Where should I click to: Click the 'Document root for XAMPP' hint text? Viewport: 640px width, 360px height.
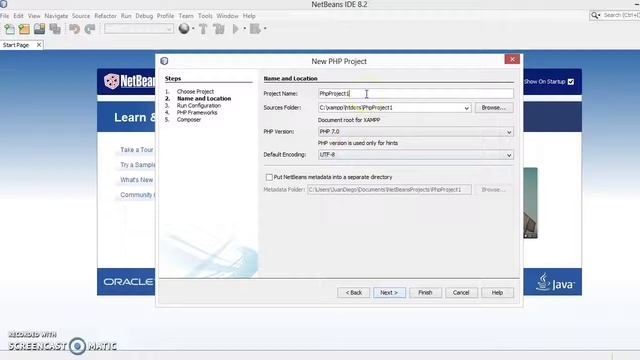pyautogui.click(x=349, y=120)
